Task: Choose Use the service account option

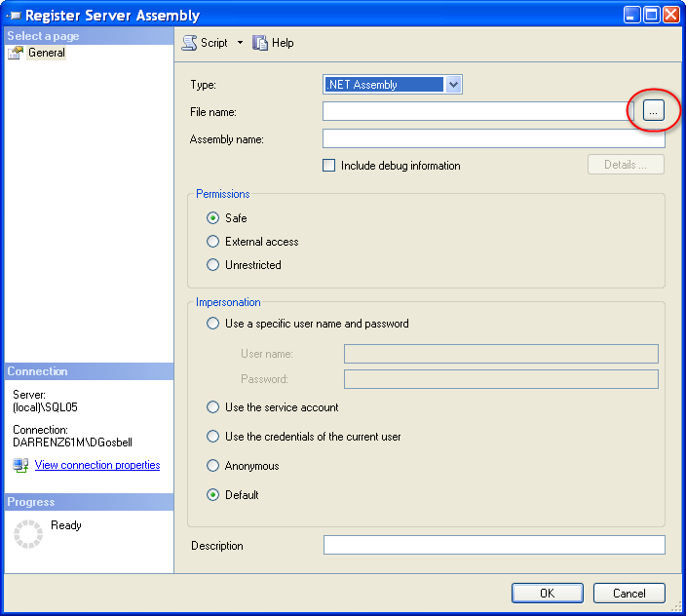Action: tap(213, 407)
